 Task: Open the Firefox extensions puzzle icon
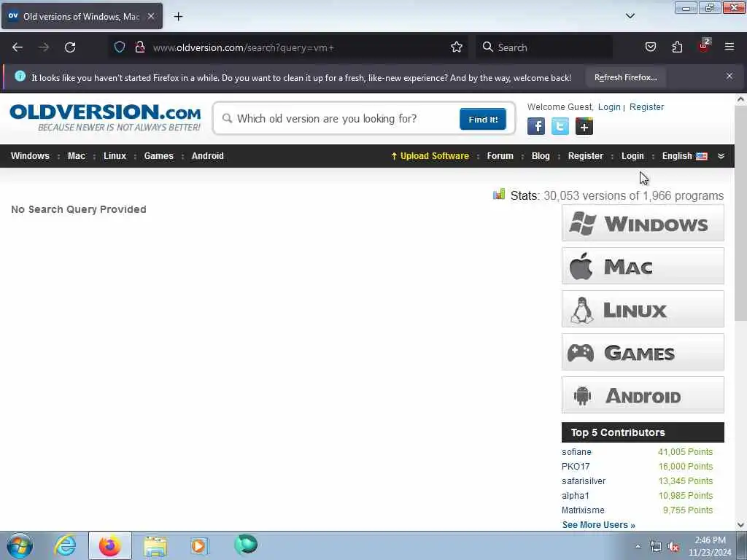677,47
